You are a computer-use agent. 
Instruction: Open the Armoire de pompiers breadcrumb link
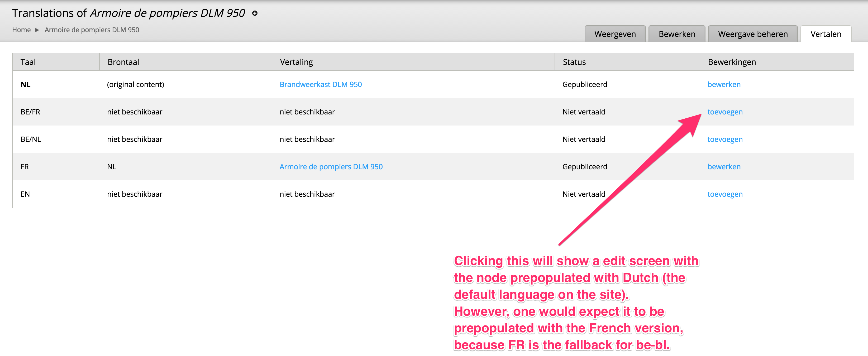point(92,30)
